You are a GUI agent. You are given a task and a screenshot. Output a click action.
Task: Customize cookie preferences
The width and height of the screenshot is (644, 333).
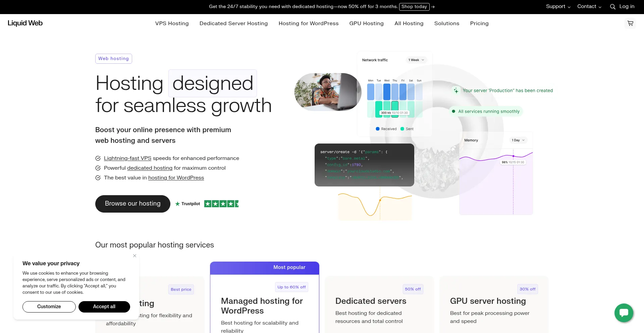point(49,307)
